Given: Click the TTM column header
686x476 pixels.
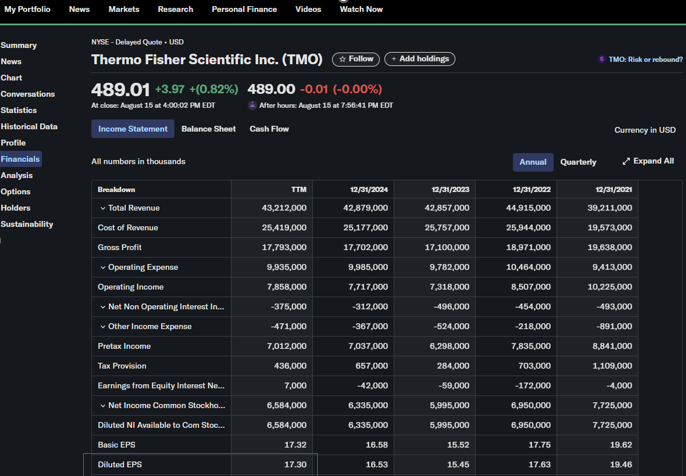Looking at the screenshot, I should [x=299, y=189].
